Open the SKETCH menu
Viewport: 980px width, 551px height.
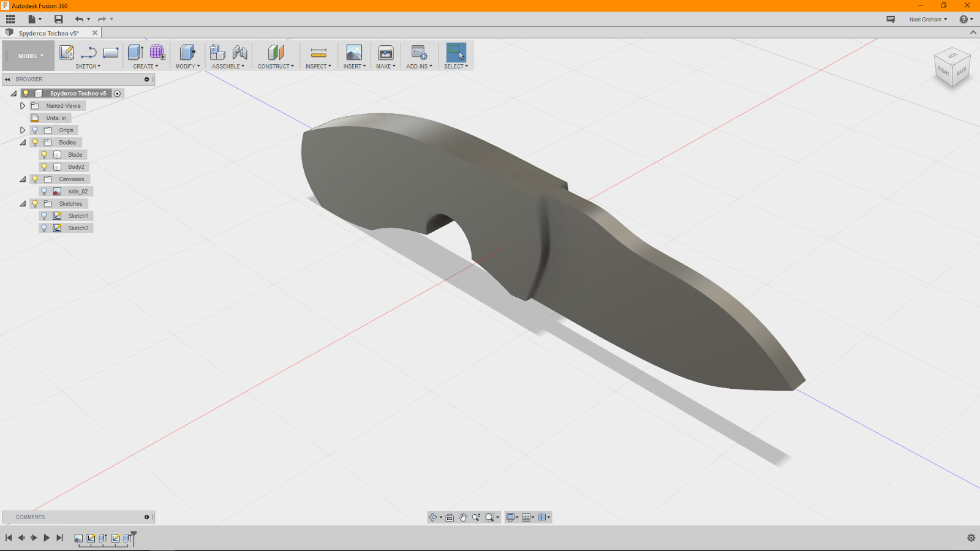point(88,66)
